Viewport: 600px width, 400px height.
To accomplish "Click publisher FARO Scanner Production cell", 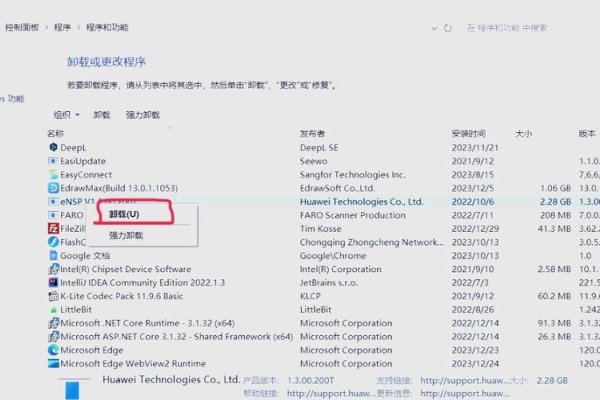I will (352, 215).
